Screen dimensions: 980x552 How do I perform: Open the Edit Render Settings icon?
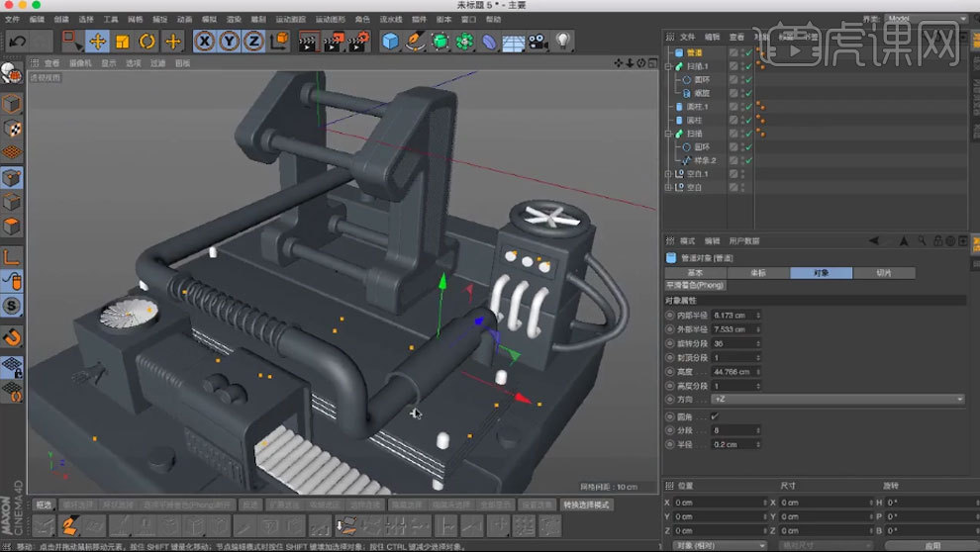tap(358, 41)
